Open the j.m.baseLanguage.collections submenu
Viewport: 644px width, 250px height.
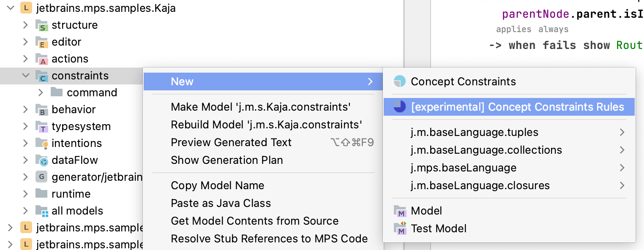(622, 150)
